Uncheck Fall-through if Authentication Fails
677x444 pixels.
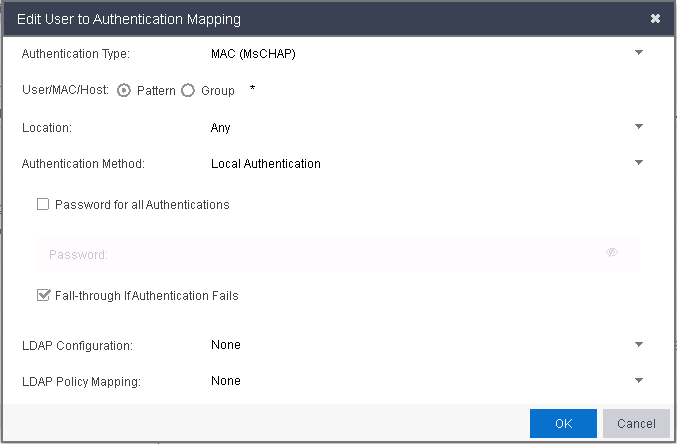[x=43, y=295]
